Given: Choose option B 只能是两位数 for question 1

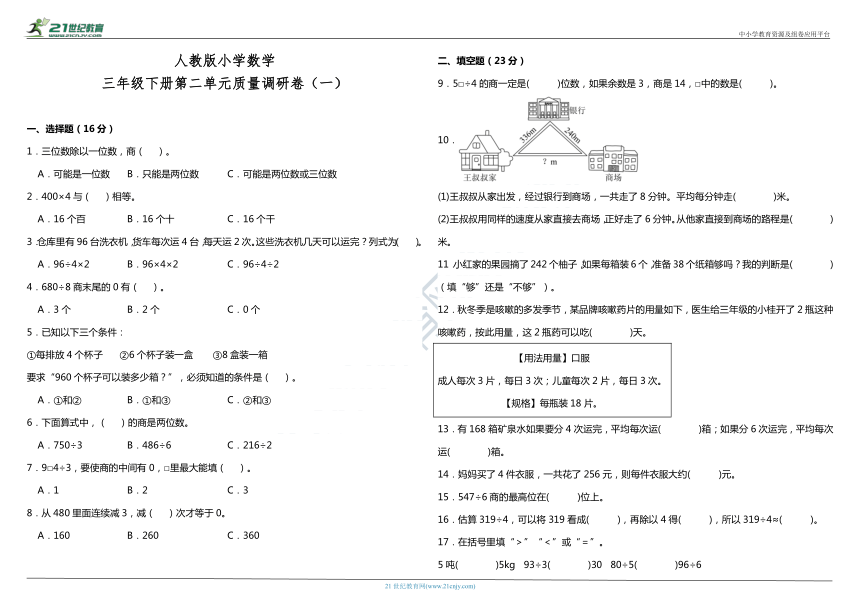Looking at the screenshot, I should pos(163,174).
